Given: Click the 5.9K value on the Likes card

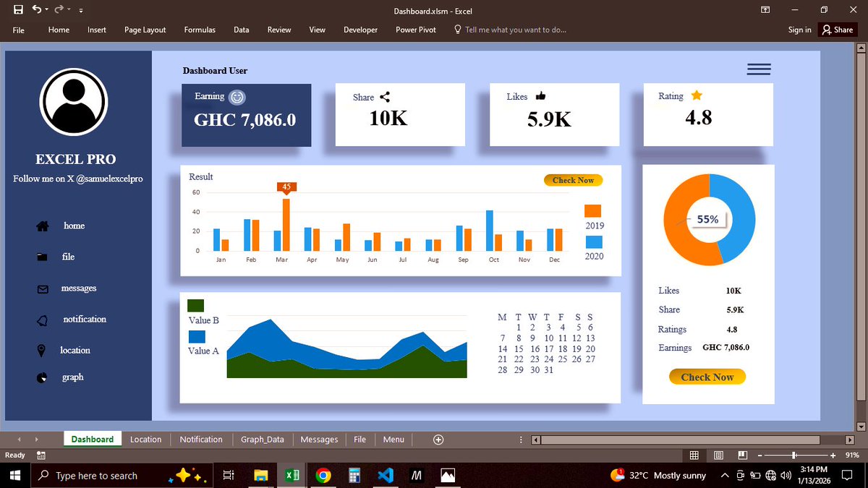Looking at the screenshot, I should pos(549,120).
